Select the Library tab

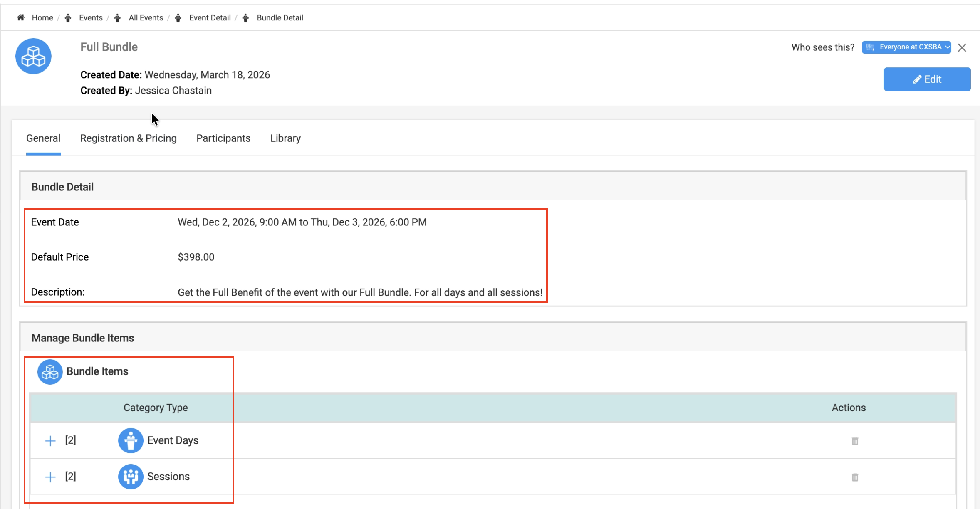285,138
